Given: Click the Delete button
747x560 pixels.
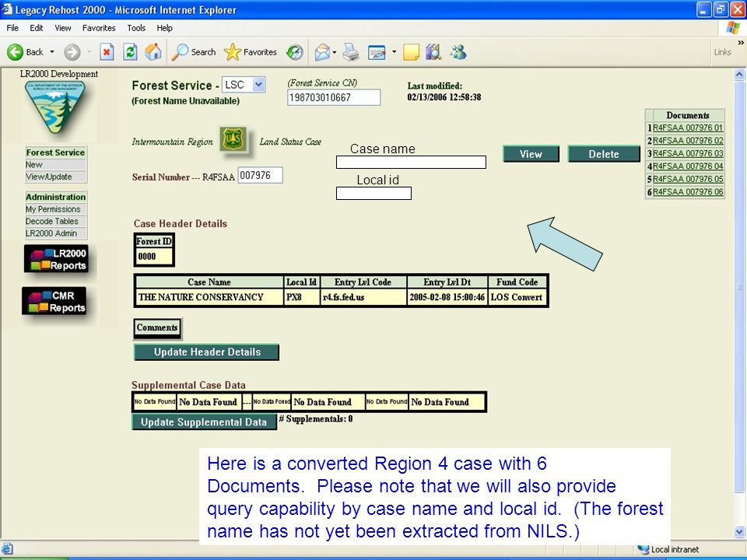Looking at the screenshot, I should point(604,154).
